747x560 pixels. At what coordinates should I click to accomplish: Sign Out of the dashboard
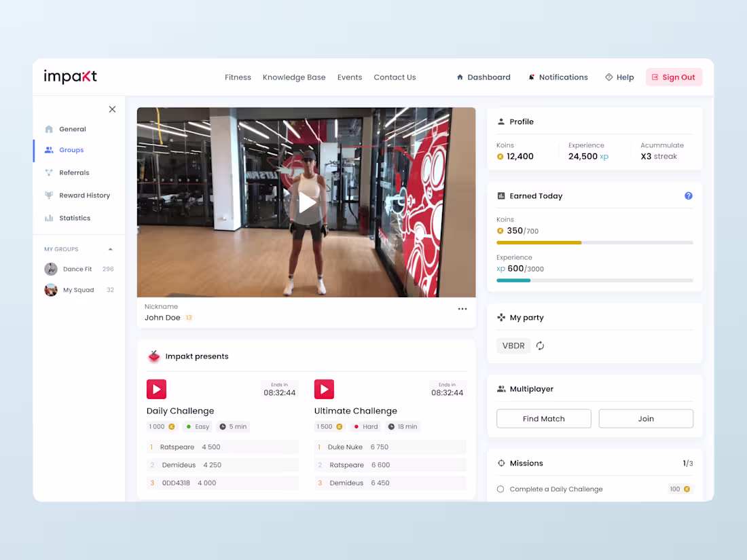pyautogui.click(x=674, y=77)
